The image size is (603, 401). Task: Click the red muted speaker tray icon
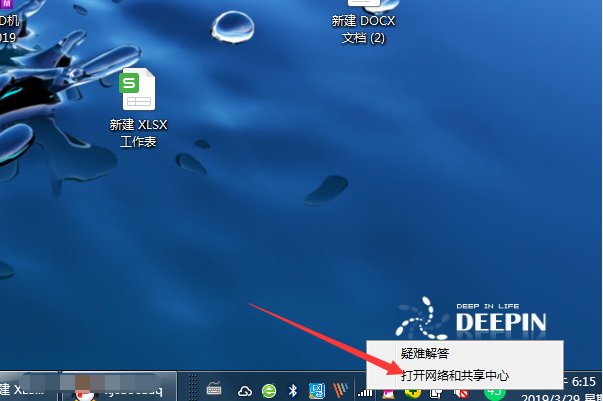461,393
